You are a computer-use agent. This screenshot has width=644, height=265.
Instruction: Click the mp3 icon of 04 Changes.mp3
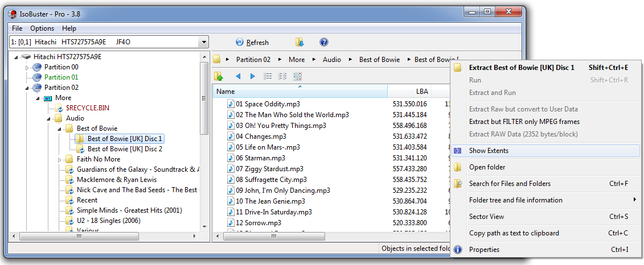[x=231, y=136]
